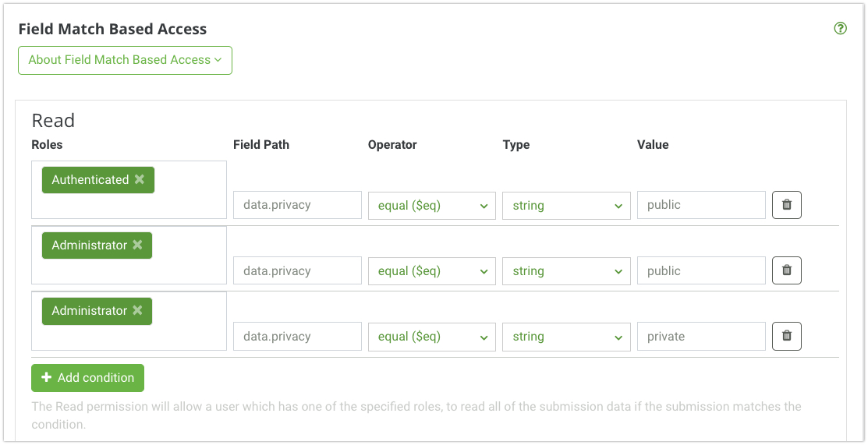Remove the Authenticated role tag
This screenshot has width=868, height=445.
[140, 179]
